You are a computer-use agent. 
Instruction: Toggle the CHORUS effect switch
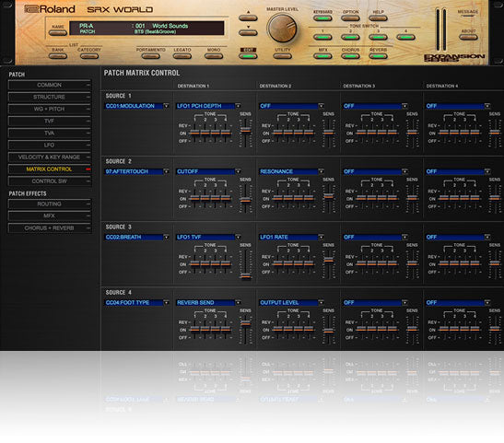tap(350, 56)
